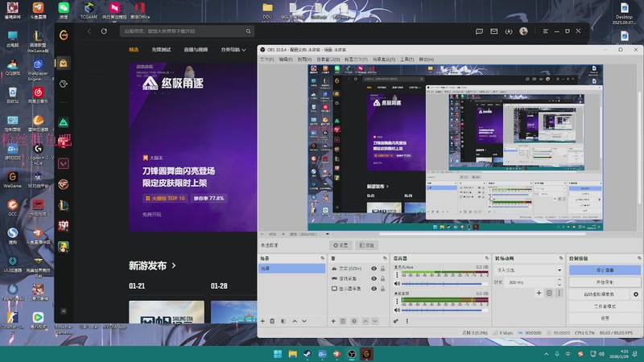Click OBS 停止直播 button

click(x=605, y=270)
